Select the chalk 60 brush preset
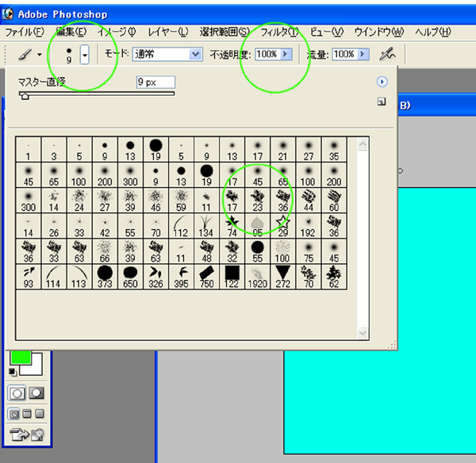Viewport: 476px width, 463px height. pos(334,201)
